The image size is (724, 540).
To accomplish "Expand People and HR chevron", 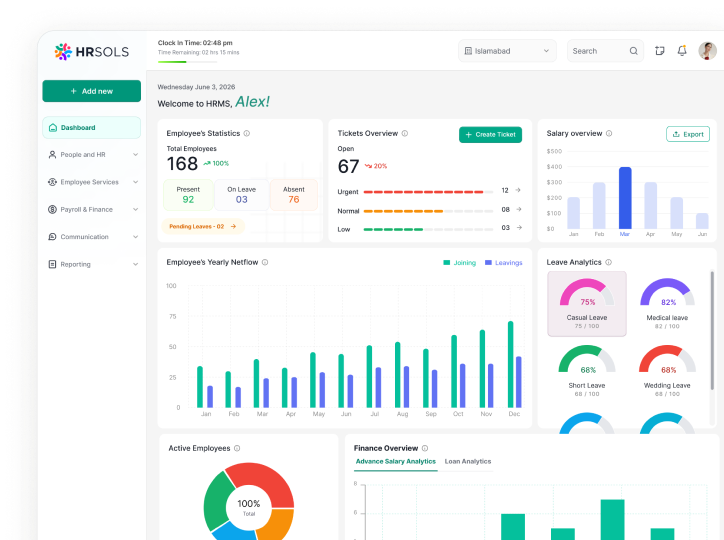I will tap(135, 155).
